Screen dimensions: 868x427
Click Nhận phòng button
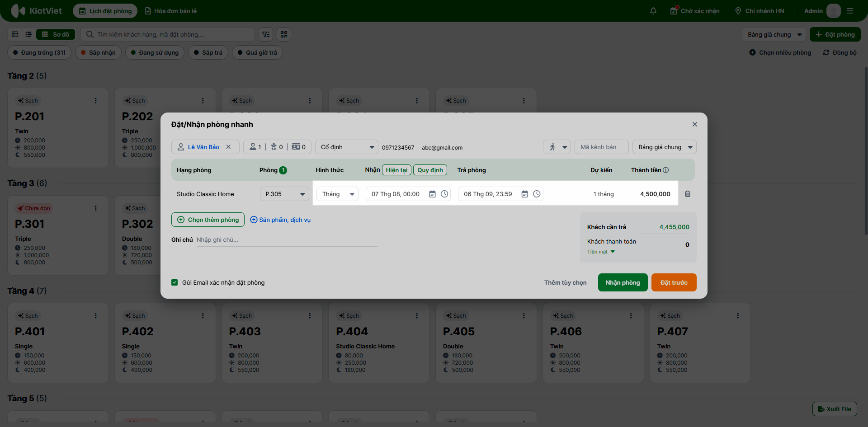point(623,282)
